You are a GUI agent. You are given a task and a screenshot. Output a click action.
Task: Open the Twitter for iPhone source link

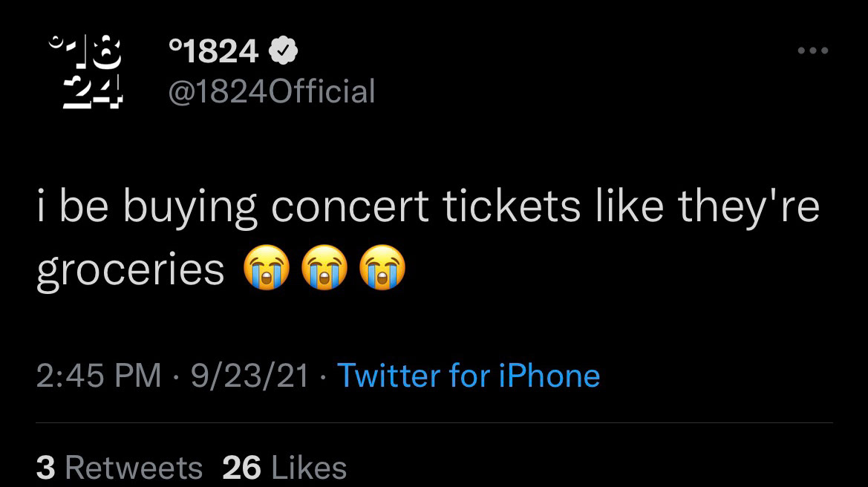[469, 376]
